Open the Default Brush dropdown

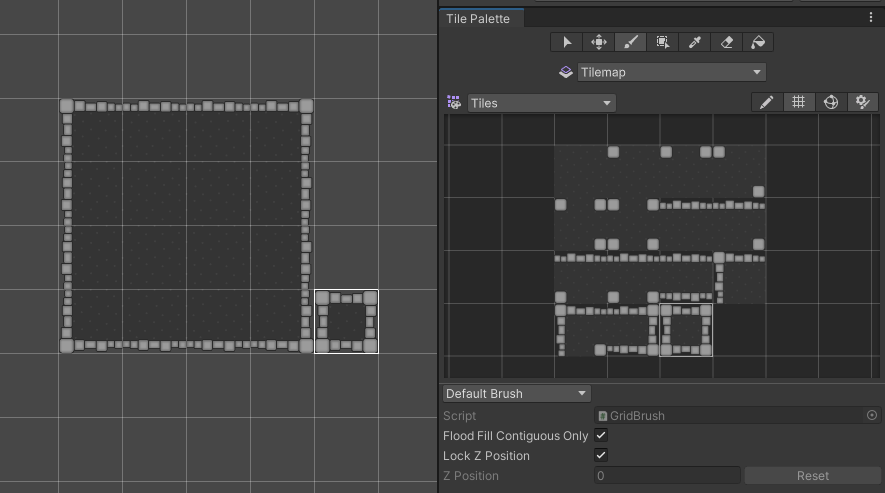(517, 394)
